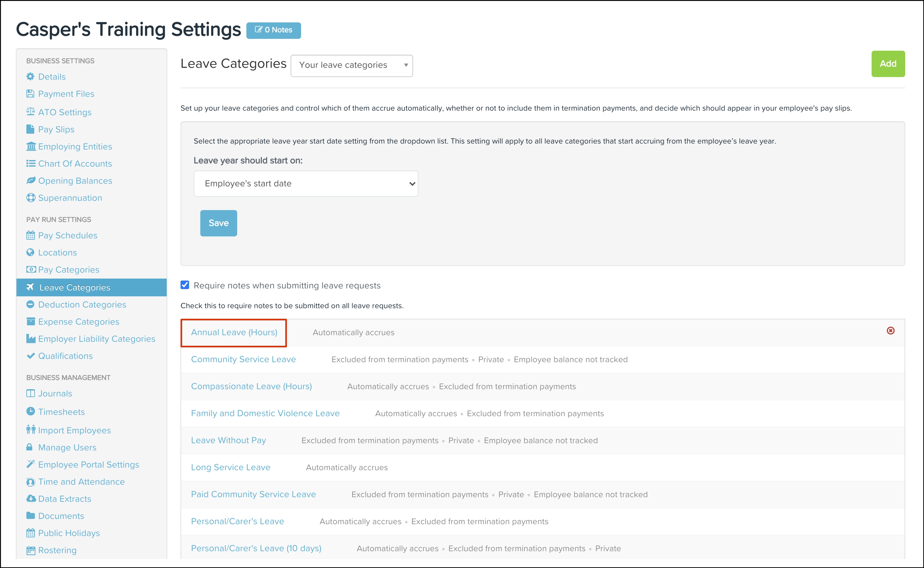The image size is (924, 568).
Task: Save the leave year setting
Action: (x=218, y=223)
